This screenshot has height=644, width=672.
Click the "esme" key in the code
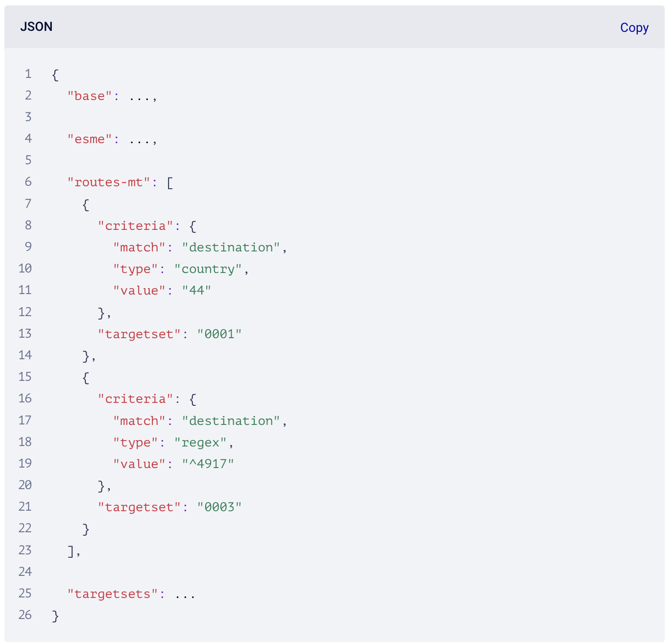[x=90, y=139]
